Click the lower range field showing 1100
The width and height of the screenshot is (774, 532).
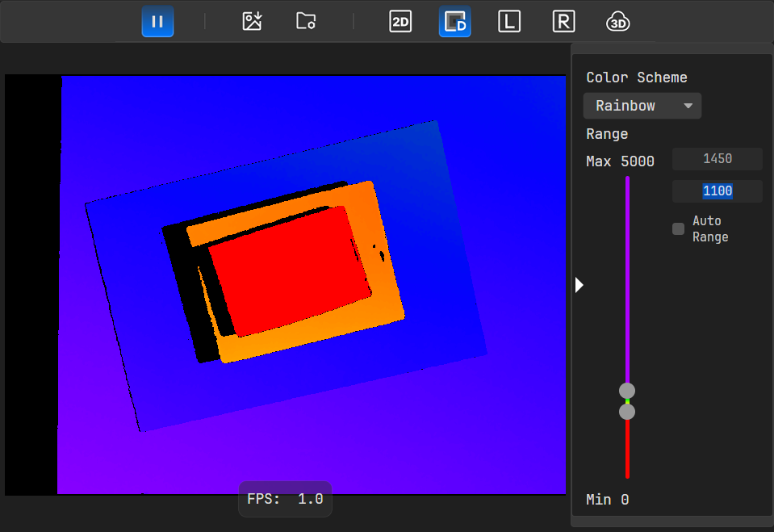(717, 191)
